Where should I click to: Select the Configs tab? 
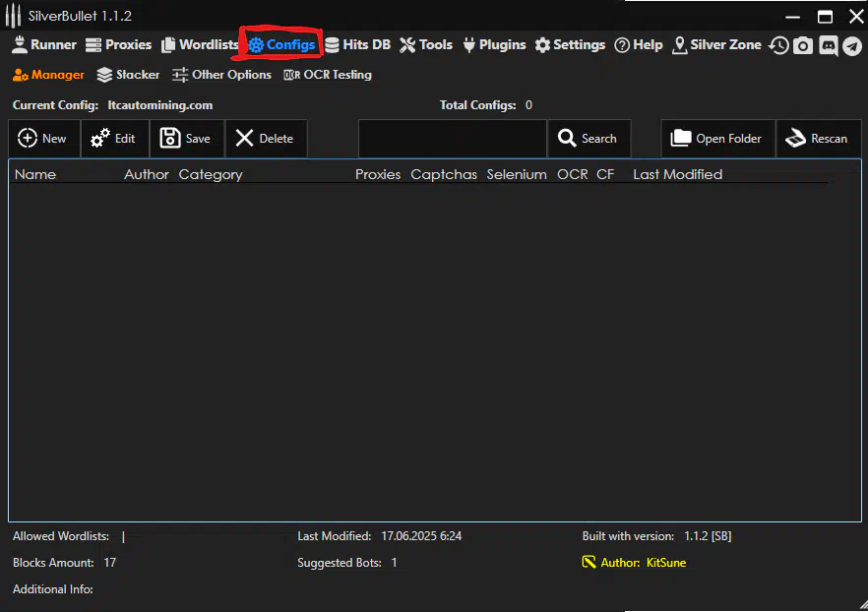[x=281, y=45]
